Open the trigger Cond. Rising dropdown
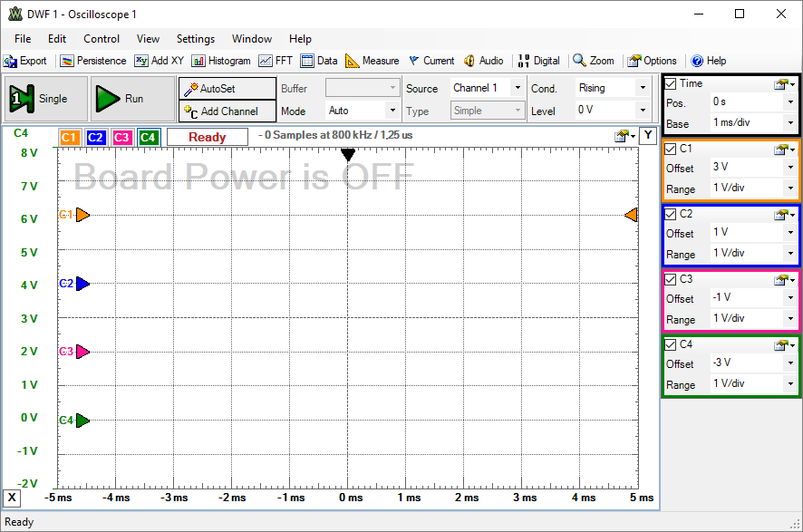This screenshot has width=803, height=532. click(x=643, y=88)
